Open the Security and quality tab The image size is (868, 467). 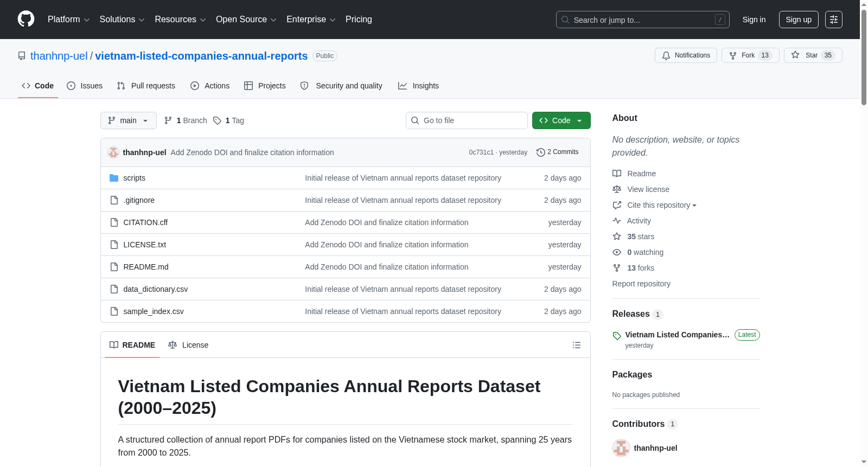[341, 86]
